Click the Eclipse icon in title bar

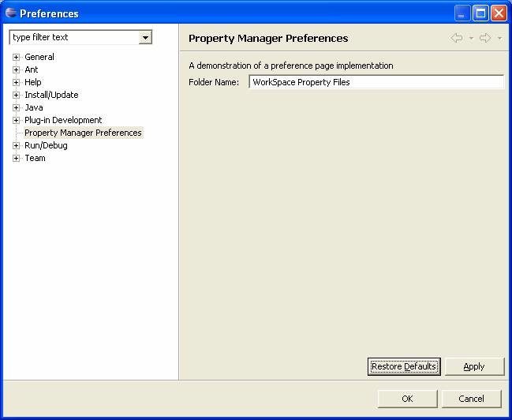tap(11, 13)
